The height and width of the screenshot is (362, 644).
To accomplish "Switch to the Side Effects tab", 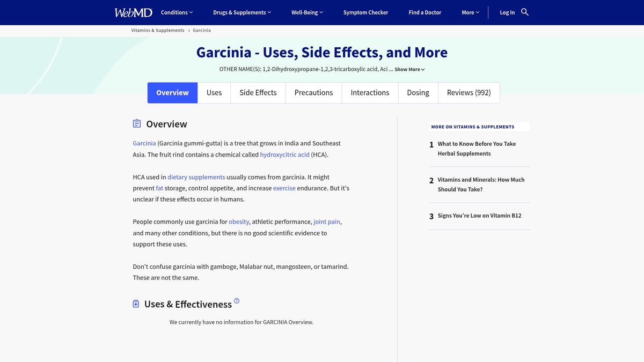I will tap(258, 93).
